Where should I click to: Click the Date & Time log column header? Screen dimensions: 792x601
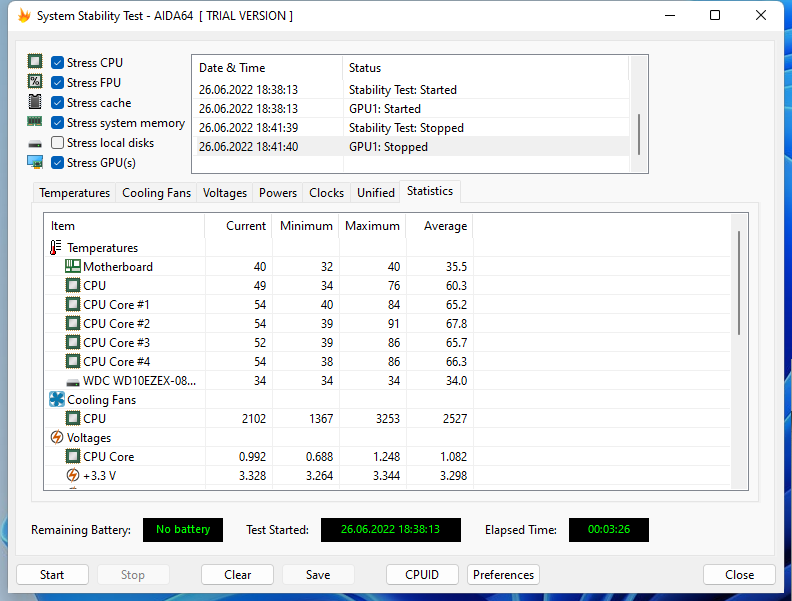tap(267, 68)
